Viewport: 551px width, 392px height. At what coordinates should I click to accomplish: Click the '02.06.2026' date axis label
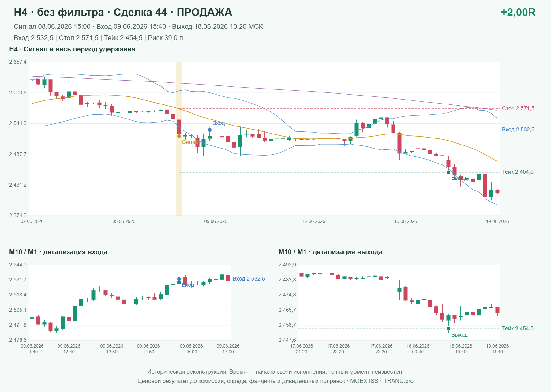(32, 221)
